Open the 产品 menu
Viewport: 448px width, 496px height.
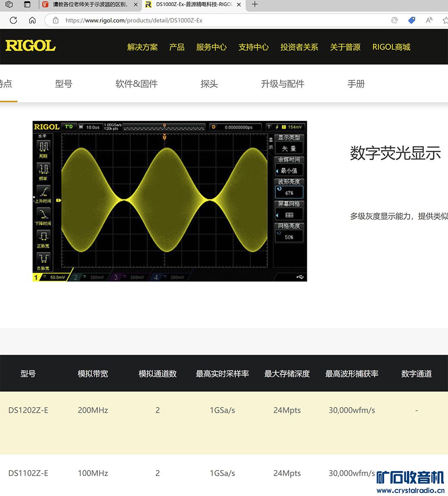[x=177, y=47]
